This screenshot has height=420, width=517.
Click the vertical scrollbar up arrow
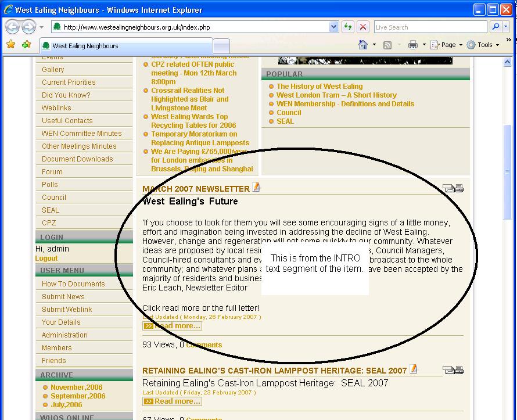[508, 62]
